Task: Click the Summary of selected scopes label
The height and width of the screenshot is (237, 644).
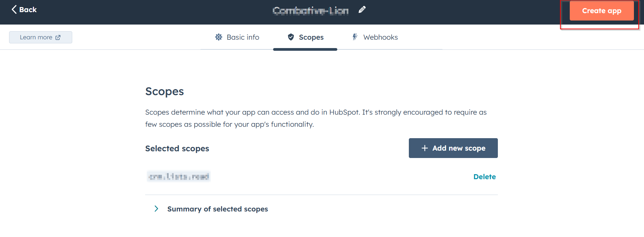Action: (x=218, y=209)
